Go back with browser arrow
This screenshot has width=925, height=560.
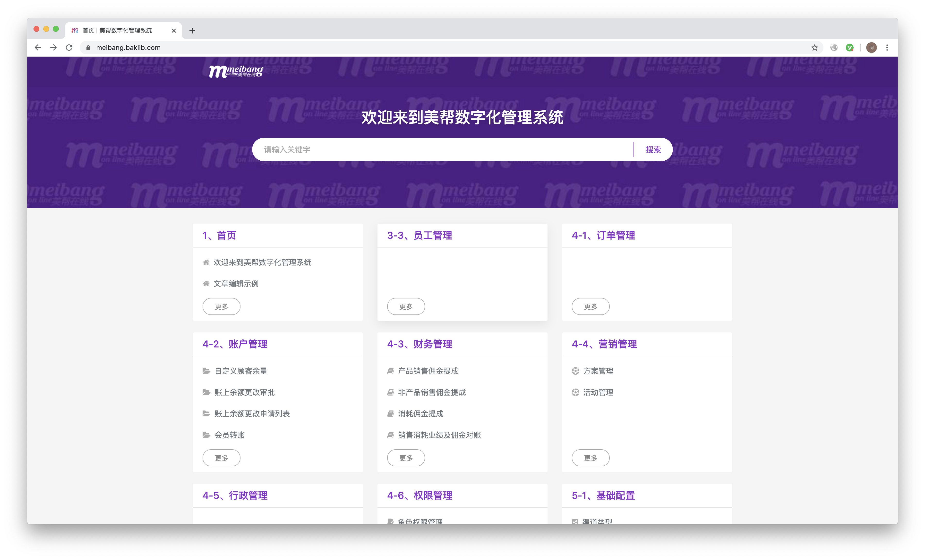coord(38,48)
